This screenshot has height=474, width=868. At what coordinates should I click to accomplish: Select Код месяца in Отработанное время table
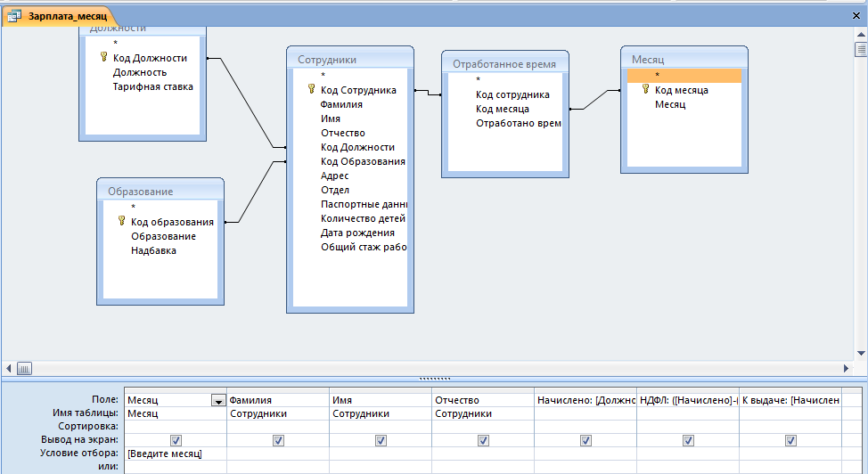[x=502, y=109]
